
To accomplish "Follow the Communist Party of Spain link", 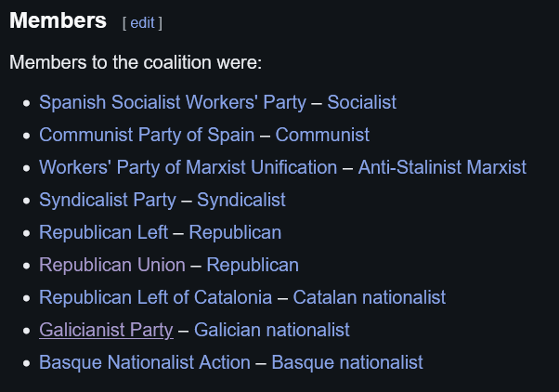I will click(147, 135).
